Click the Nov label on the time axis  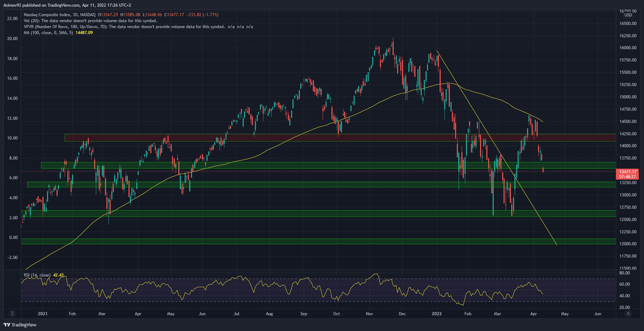click(x=369, y=314)
